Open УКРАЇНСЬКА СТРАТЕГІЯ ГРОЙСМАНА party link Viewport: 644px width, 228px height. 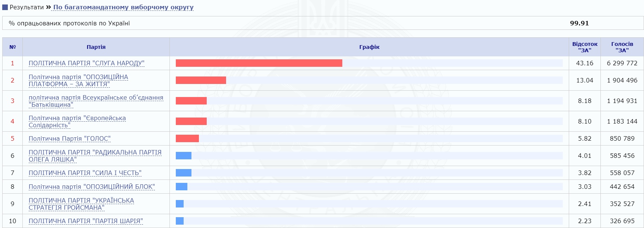[81, 204]
